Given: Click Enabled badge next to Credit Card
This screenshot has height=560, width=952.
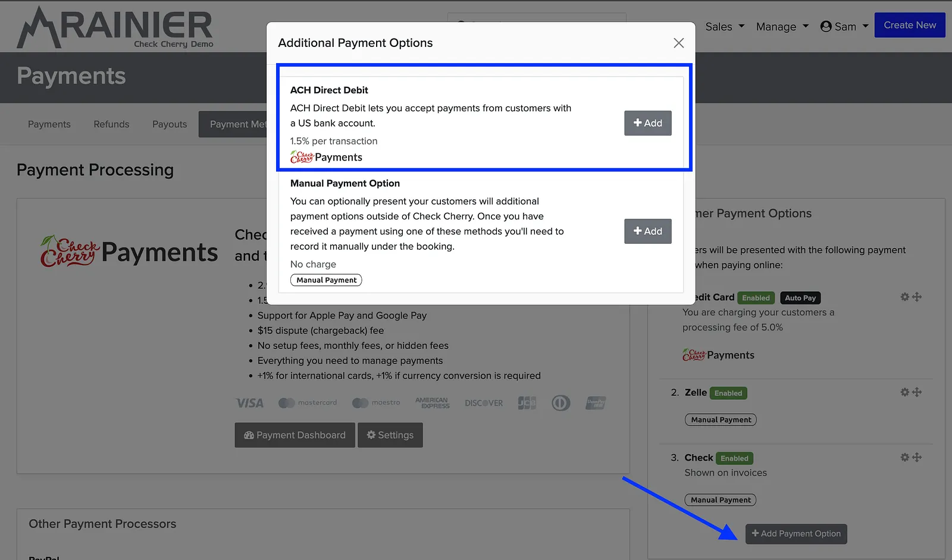Looking at the screenshot, I should click(x=756, y=298).
